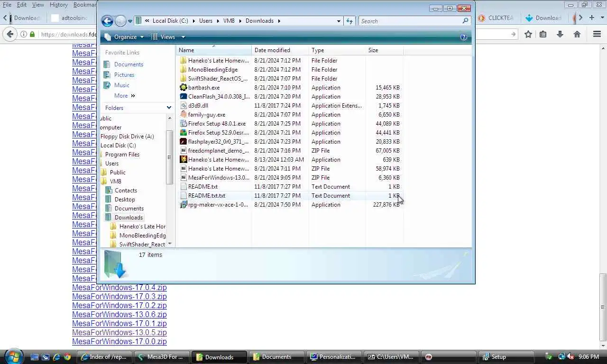Expand the address bar history dropdown

point(339,21)
